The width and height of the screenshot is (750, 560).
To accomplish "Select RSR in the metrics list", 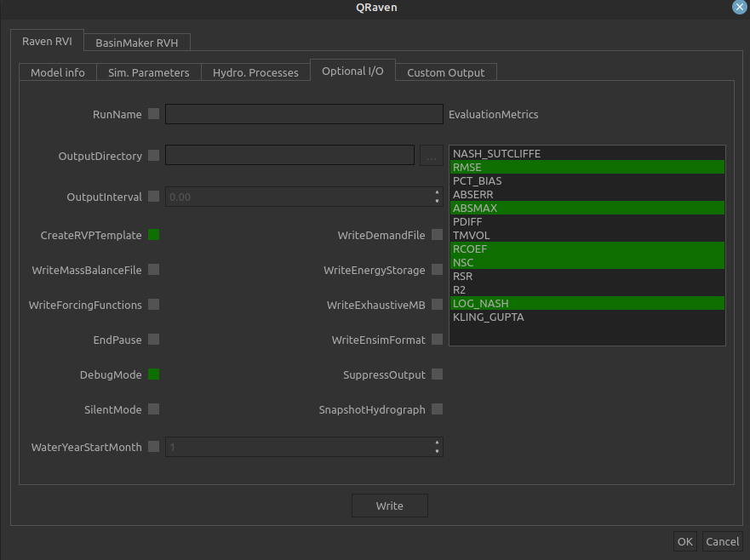I will click(x=587, y=277).
